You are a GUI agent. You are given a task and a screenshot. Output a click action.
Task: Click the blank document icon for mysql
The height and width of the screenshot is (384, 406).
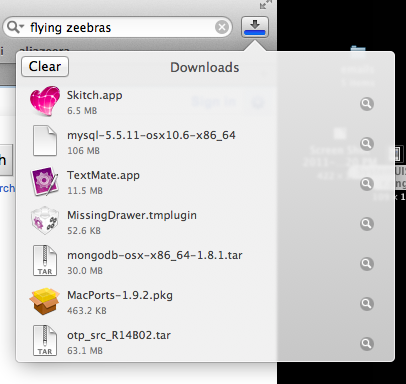45,141
